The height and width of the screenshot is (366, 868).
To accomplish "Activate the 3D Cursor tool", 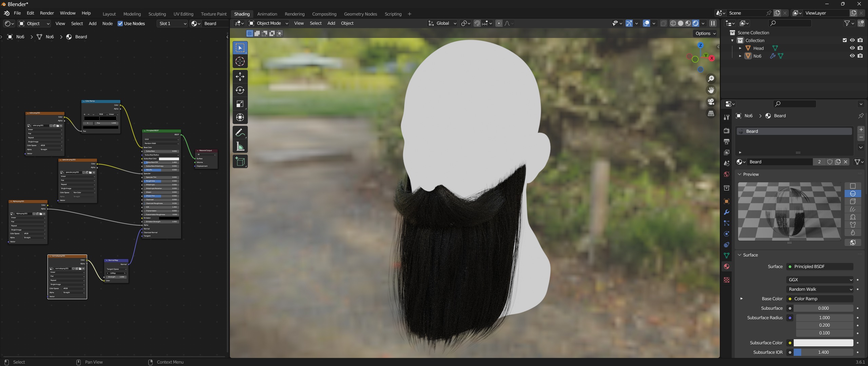I will pyautogui.click(x=240, y=61).
